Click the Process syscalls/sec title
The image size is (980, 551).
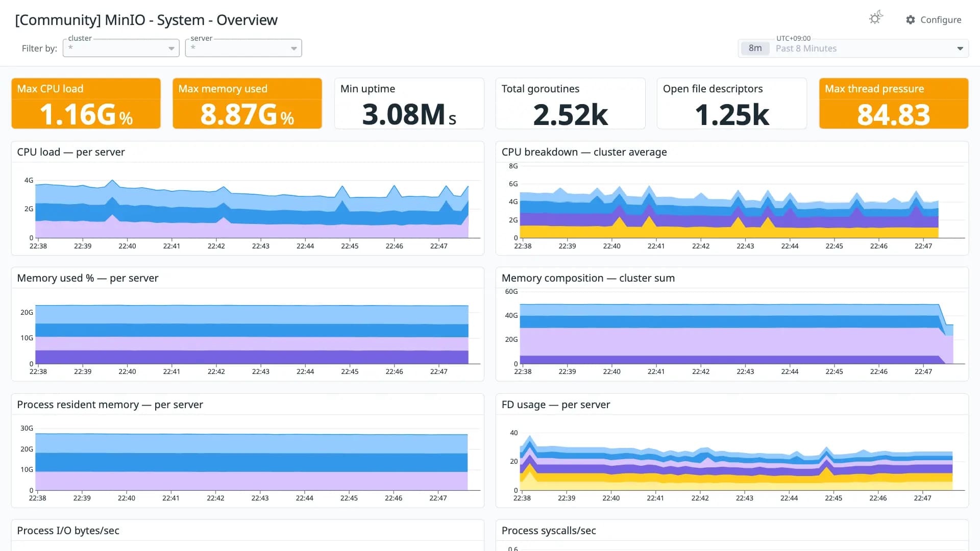pos(549,531)
